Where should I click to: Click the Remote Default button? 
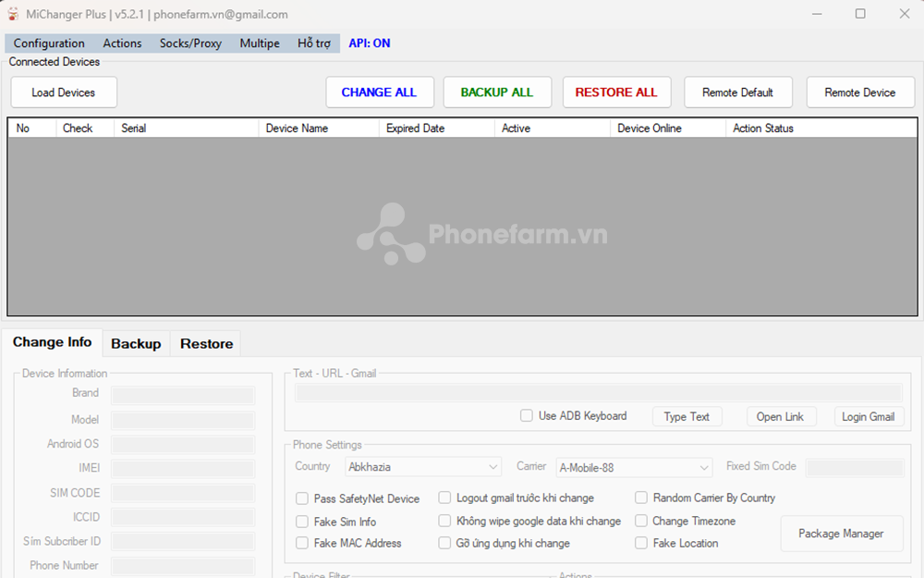pyautogui.click(x=737, y=92)
